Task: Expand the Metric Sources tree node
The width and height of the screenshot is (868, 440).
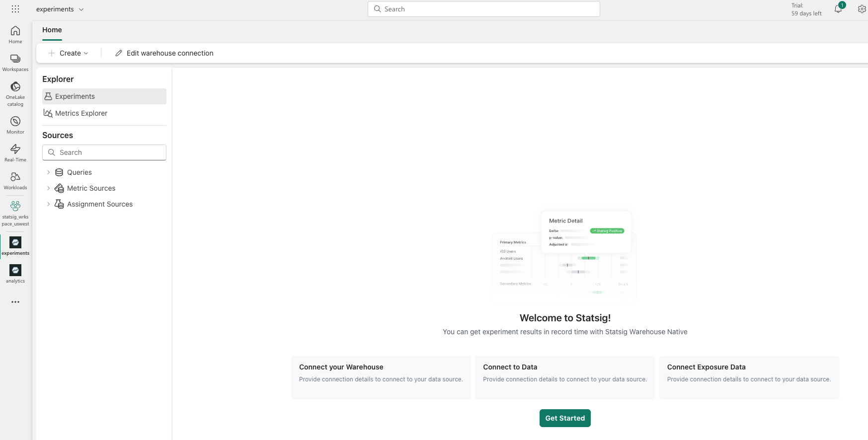Action: [48, 188]
